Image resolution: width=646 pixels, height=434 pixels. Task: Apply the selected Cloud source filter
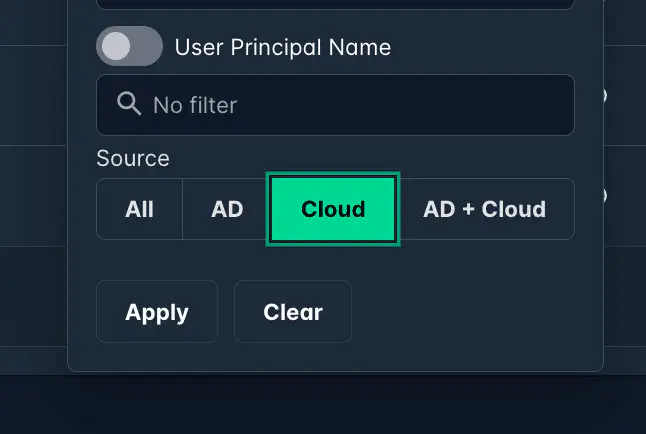[x=157, y=312]
